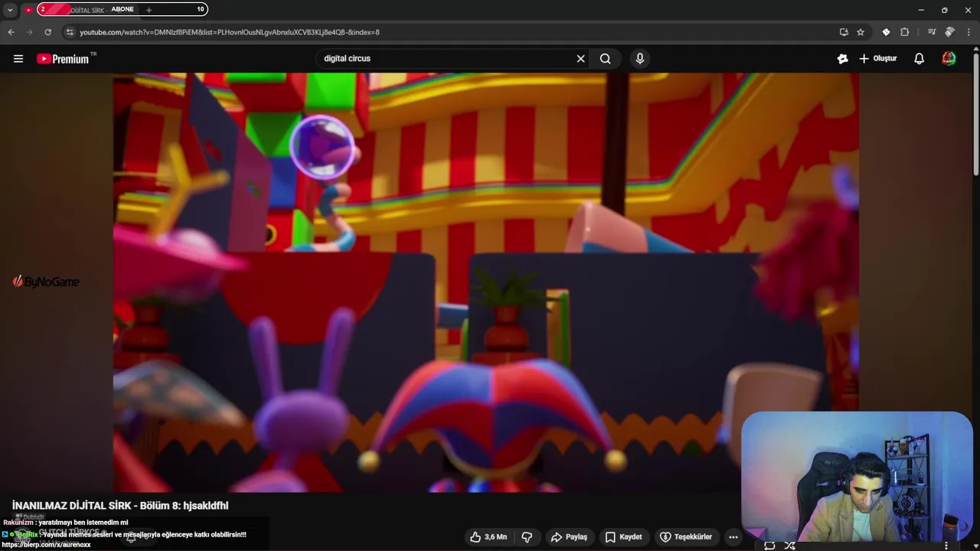Select the YouTube URL in address bar

click(x=230, y=32)
